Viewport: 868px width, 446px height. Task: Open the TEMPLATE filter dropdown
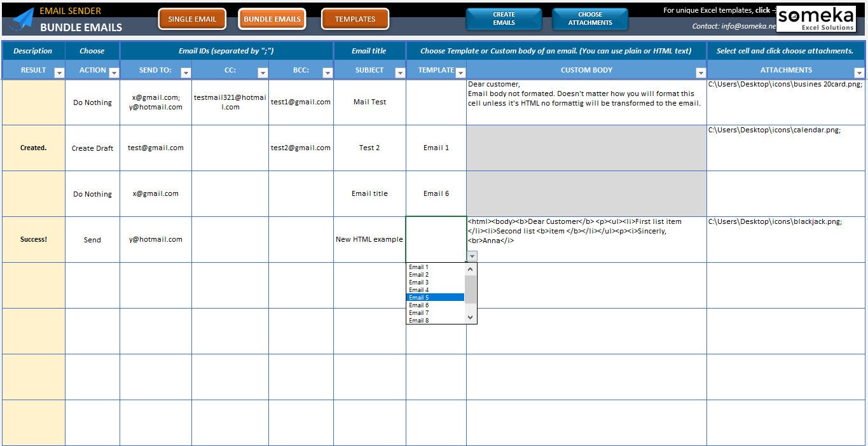461,72
